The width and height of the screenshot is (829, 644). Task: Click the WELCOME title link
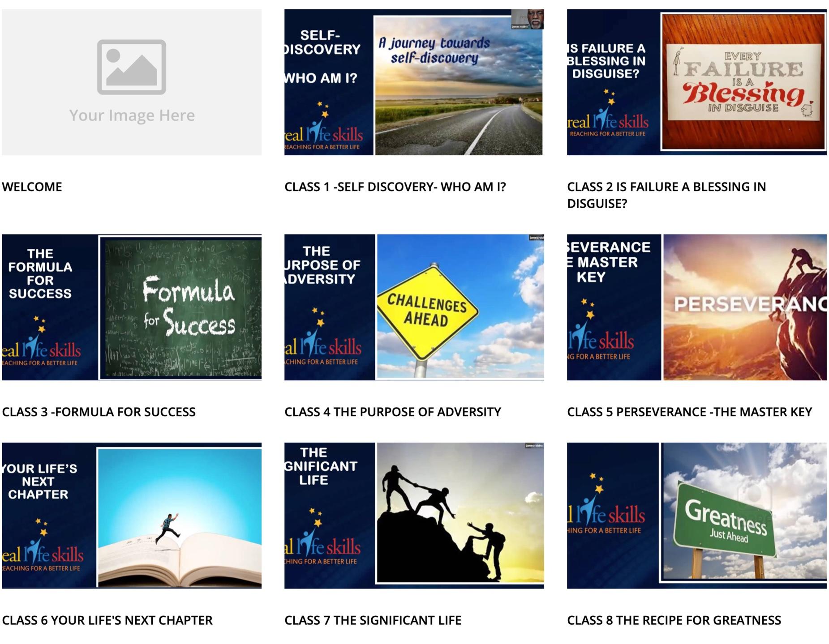tap(32, 187)
